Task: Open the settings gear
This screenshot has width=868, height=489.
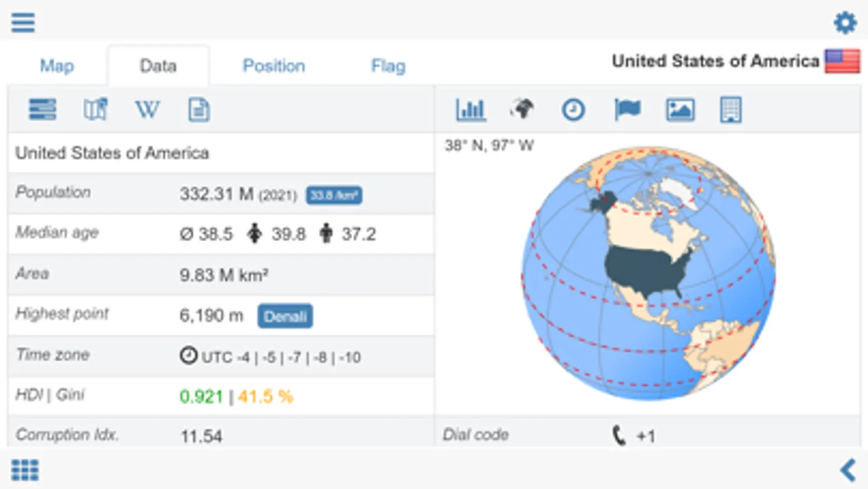Action: [x=845, y=23]
